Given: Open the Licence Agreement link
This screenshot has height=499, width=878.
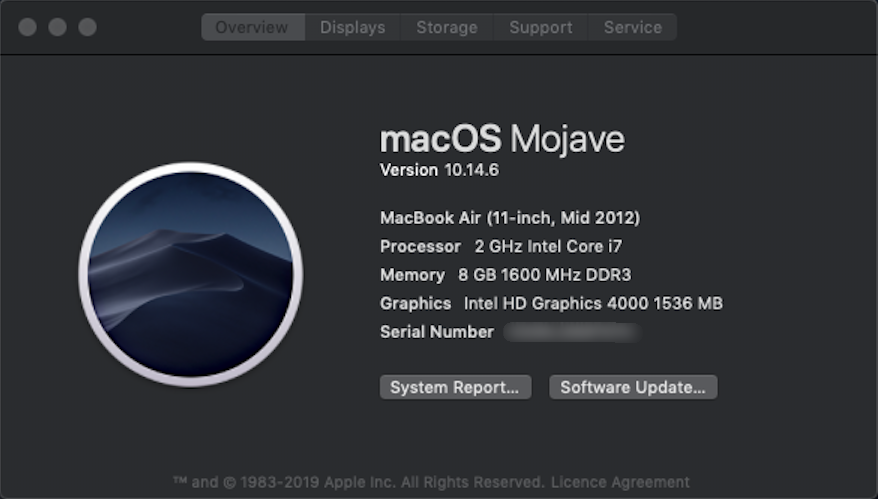Looking at the screenshot, I should [x=620, y=482].
